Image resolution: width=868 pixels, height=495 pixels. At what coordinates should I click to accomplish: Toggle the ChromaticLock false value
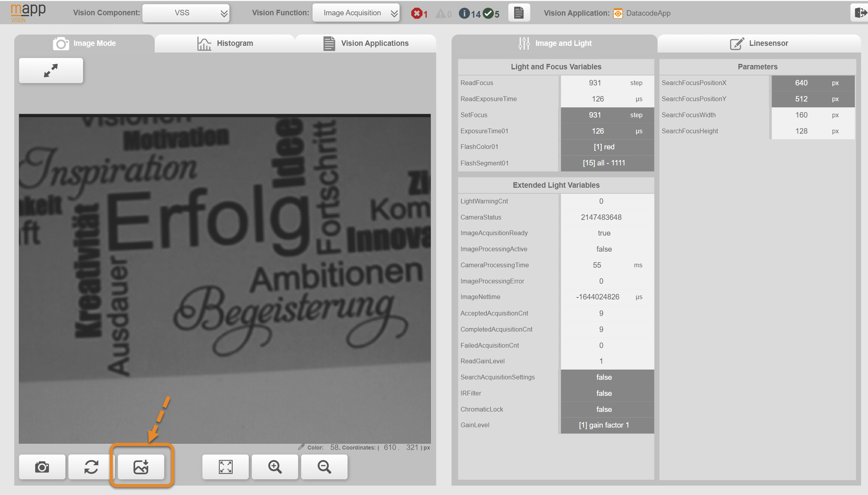tap(607, 410)
